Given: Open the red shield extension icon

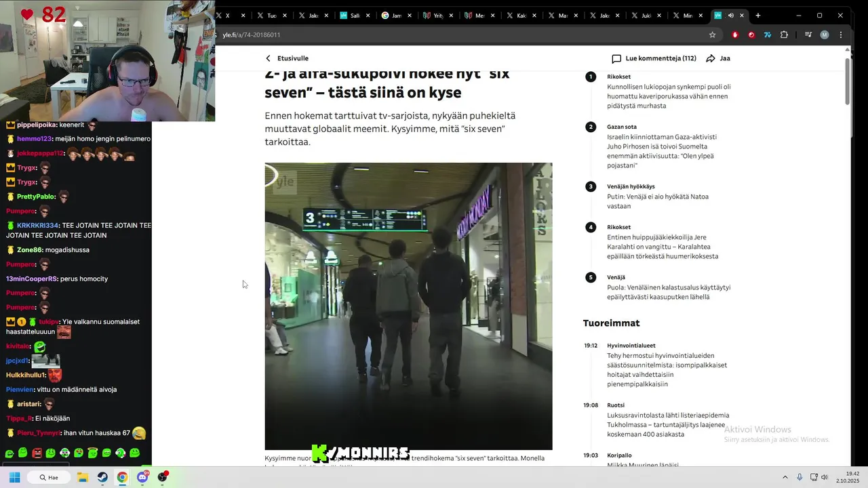Looking at the screenshot, I should 735,35.
